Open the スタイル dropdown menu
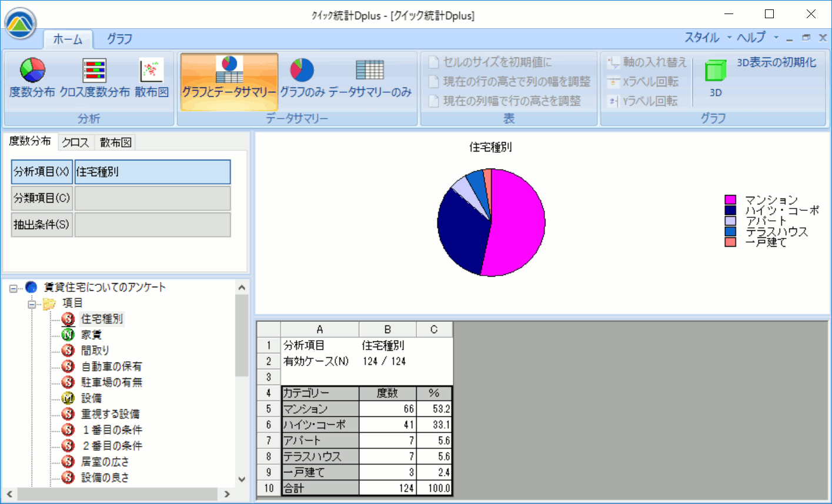The width and height of the screenshot is (832, 504). pyautogui.click(x=708, y=38)
